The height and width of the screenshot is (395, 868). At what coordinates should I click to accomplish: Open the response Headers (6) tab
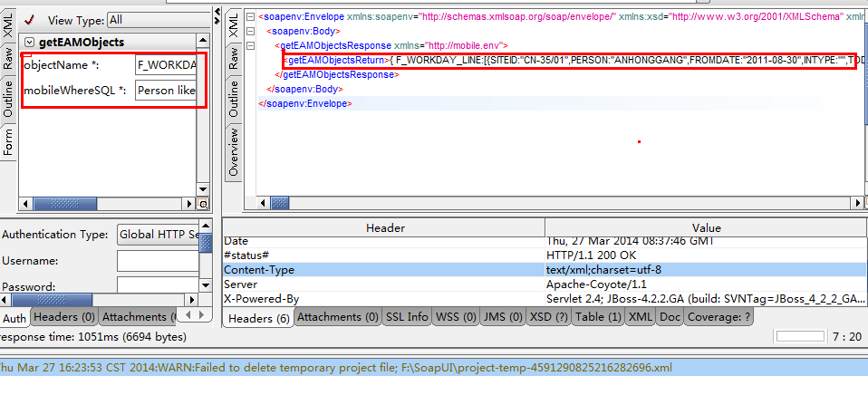click(258, 319)
